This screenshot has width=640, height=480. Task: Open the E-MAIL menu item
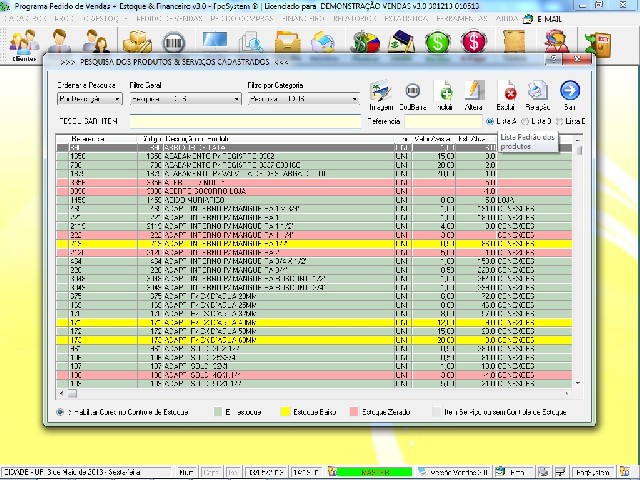(550, 19)
